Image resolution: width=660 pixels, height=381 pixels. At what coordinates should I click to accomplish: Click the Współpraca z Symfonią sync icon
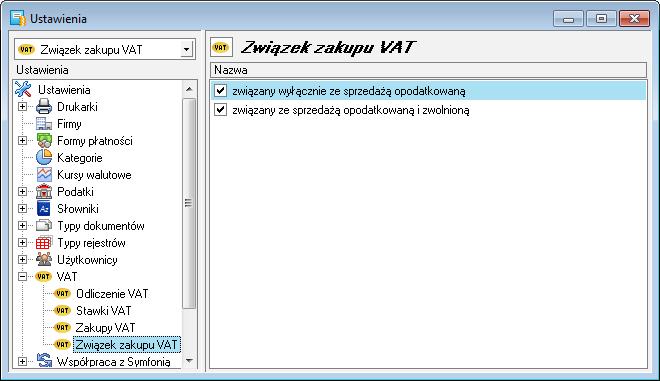[44, 361]
